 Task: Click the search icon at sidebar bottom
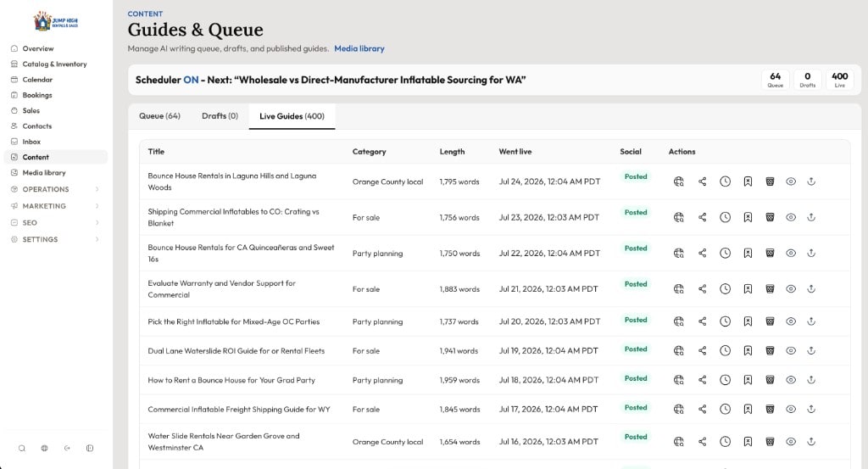21,449
